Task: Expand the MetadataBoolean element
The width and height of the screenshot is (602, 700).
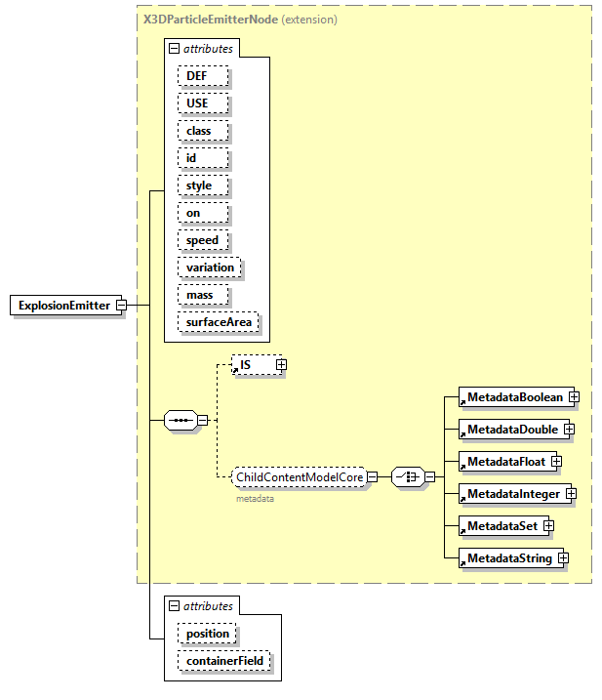Action: click(575, 397)
